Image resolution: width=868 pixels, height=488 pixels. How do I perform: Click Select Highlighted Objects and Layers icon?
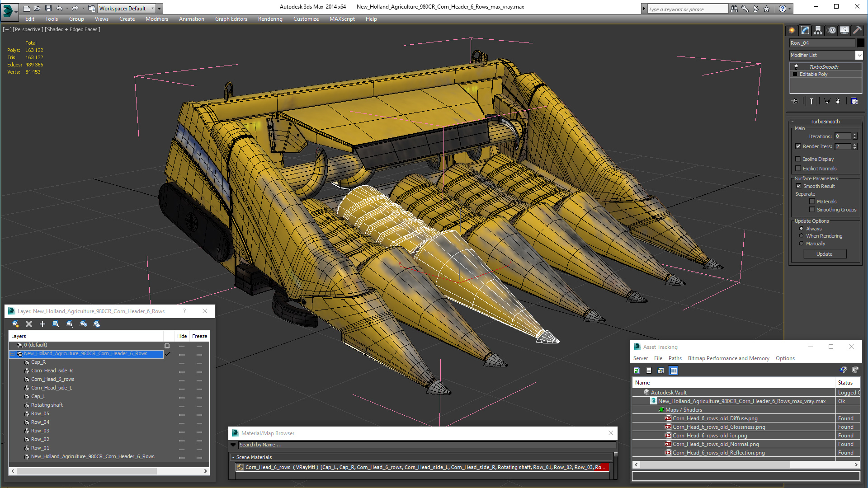tap(56, 324)
